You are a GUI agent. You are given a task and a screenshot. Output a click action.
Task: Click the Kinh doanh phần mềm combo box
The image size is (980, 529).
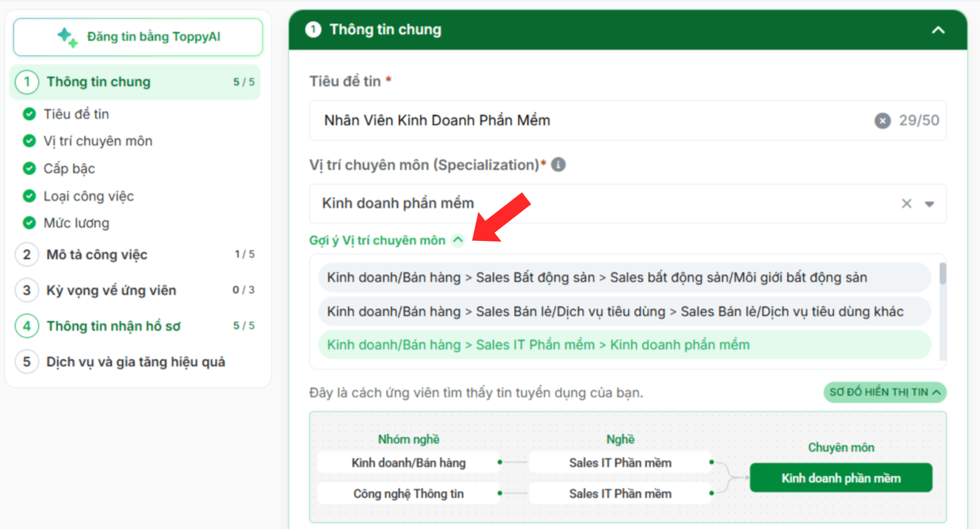[628, 203]
